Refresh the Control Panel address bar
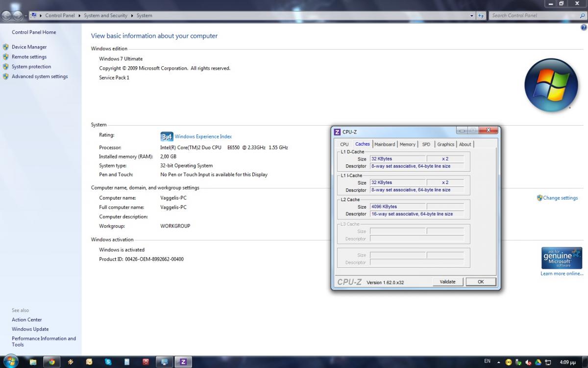Screen dimensions: 588x368 (x=481, y=16)
